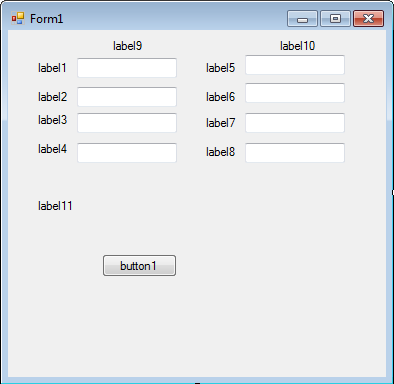Close the Form1 window

click(368, 18)
